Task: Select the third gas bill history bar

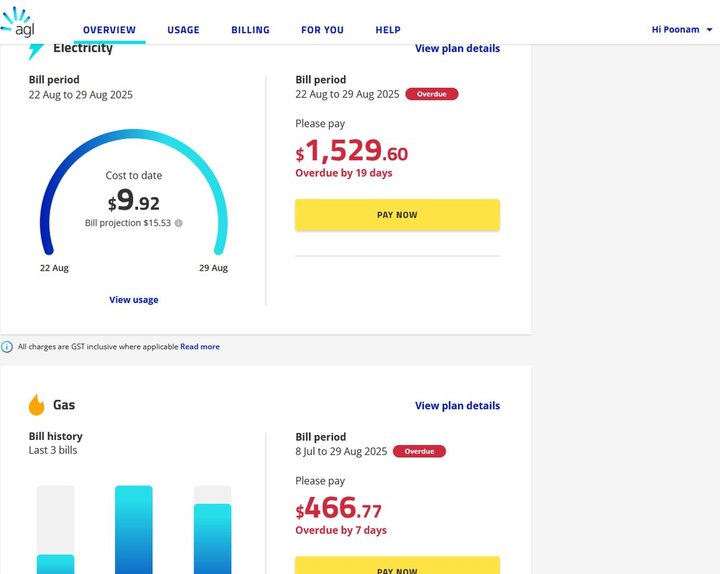Action: click(213, 530)
